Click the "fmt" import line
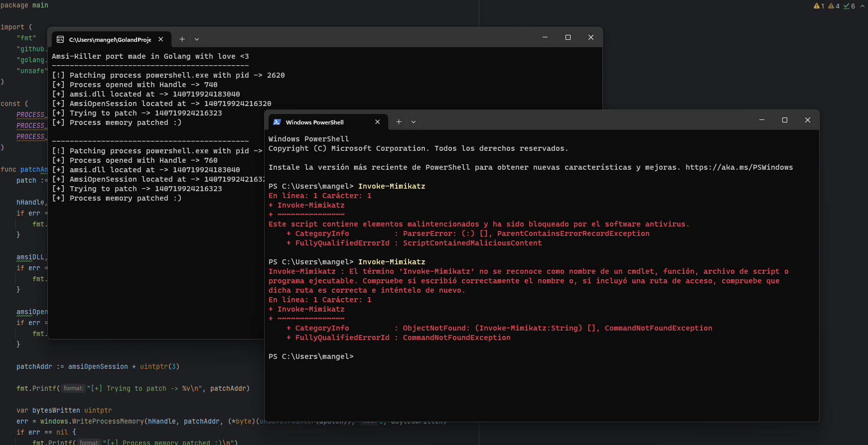This screenshot has height=445, width=868. (26, 38)
